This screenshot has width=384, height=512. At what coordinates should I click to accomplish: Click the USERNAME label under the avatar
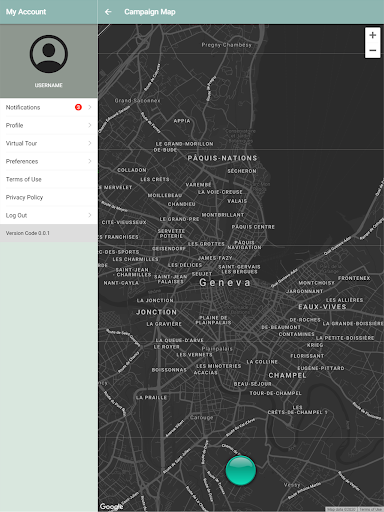coord(49,85)
